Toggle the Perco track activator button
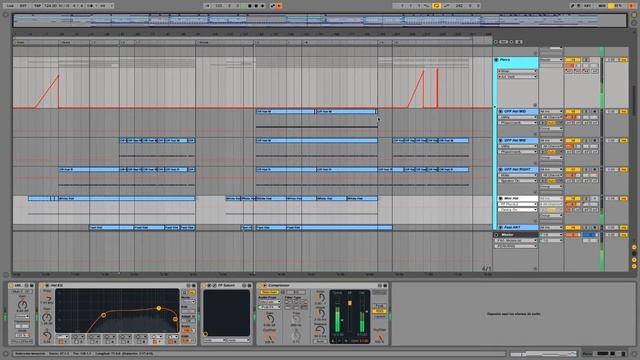 click(x=573, y=60)
